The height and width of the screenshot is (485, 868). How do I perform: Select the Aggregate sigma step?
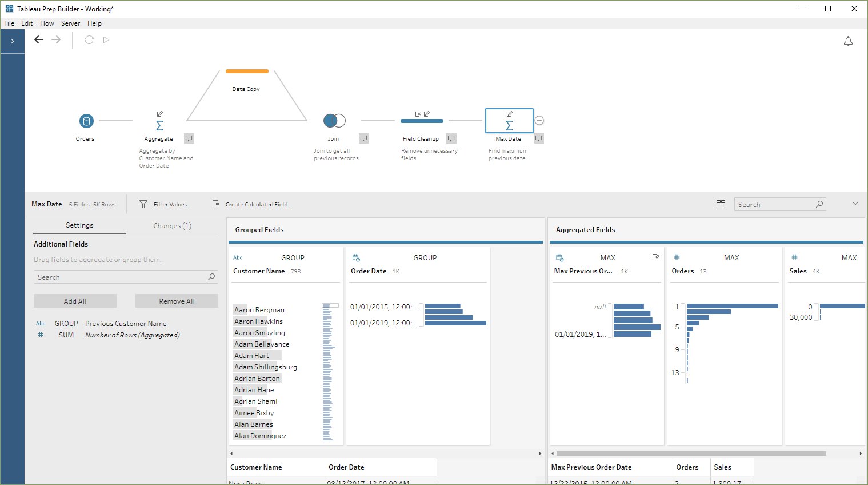159,125
